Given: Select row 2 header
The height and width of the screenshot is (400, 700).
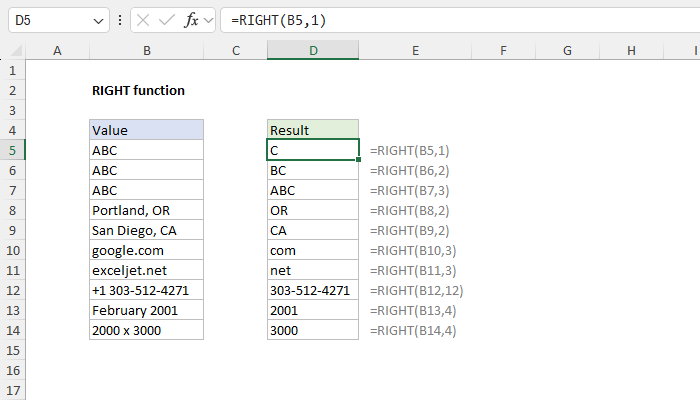Looking at the screenshot, I should (12, 91).
